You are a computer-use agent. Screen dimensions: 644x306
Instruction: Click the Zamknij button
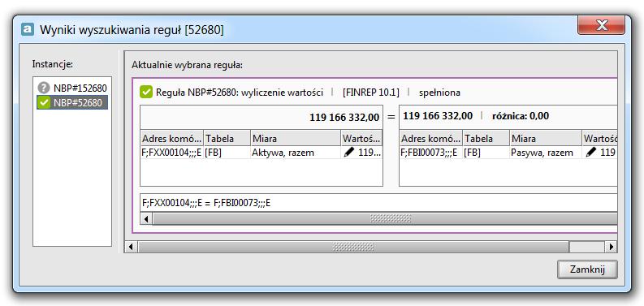[587, 269]
